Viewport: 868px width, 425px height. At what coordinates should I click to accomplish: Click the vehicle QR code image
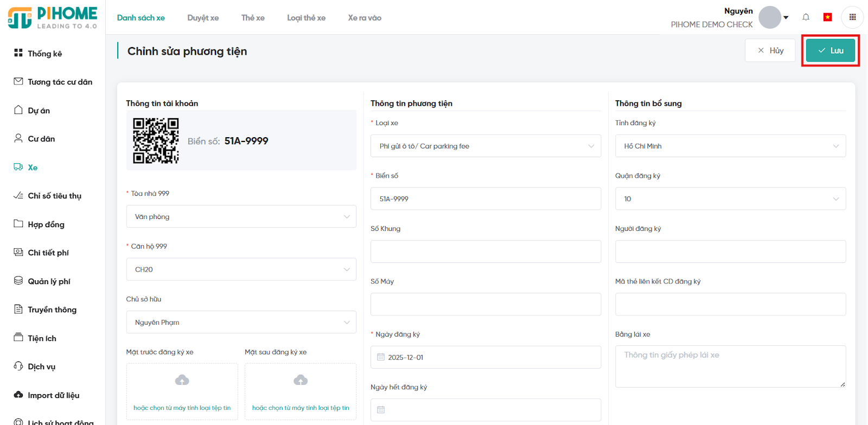[156, 141]
